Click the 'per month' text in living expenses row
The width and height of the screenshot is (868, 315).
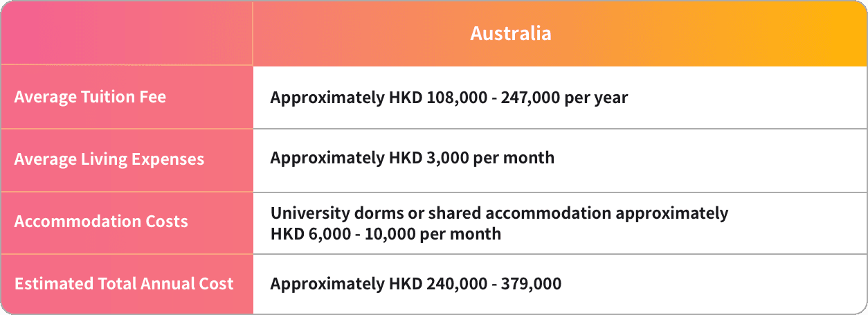click(x=513, y=158)
